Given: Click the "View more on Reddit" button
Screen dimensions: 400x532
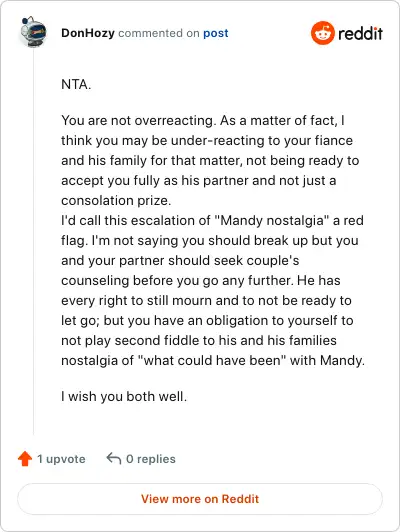Looking at the screenshot, I should [x=200, y=499].
